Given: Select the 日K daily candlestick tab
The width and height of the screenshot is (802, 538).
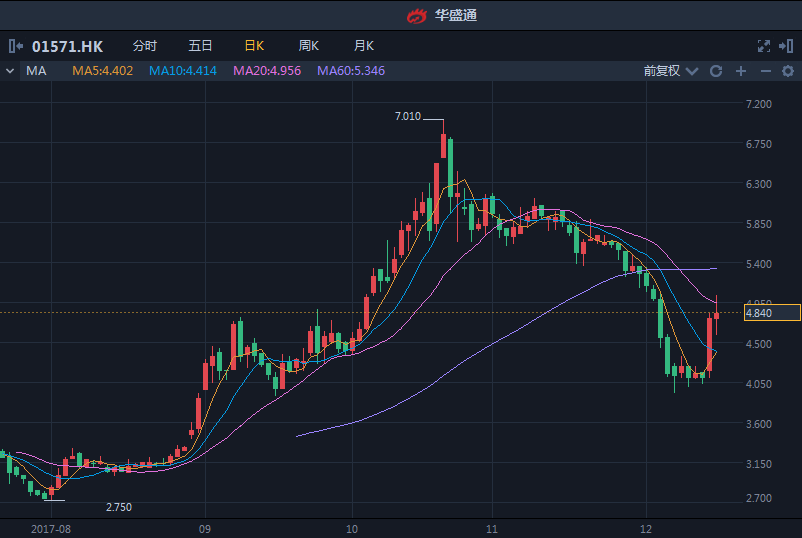Looking at the screenshot, I should coord(254,46).
